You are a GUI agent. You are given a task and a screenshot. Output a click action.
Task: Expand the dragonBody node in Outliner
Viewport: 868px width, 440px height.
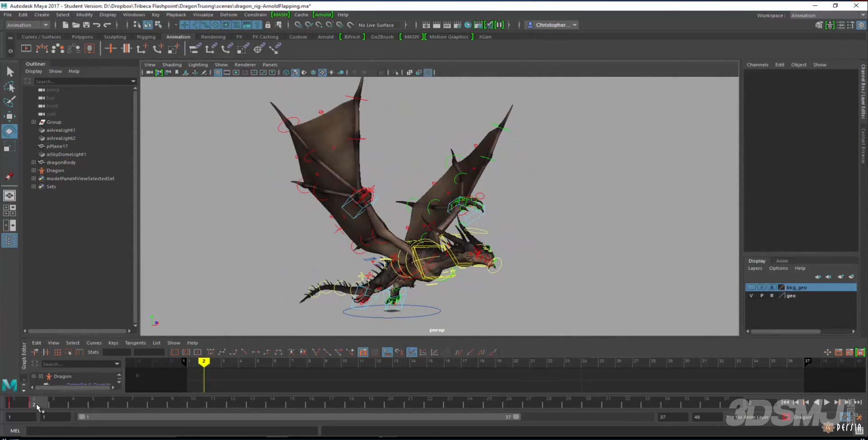point(33,162)
